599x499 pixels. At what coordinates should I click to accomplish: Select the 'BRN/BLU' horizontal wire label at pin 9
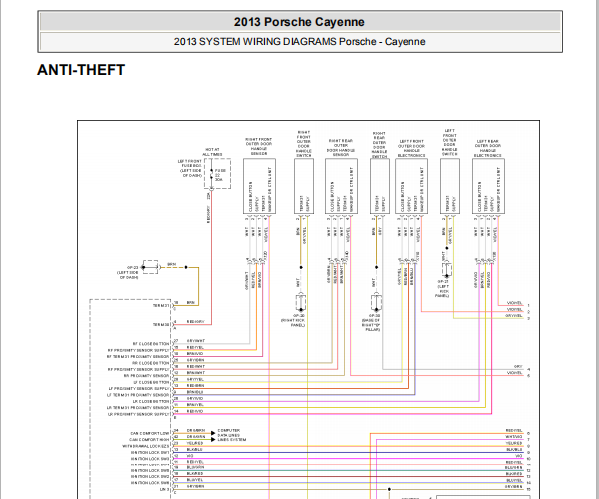click(x=195, y=392)
